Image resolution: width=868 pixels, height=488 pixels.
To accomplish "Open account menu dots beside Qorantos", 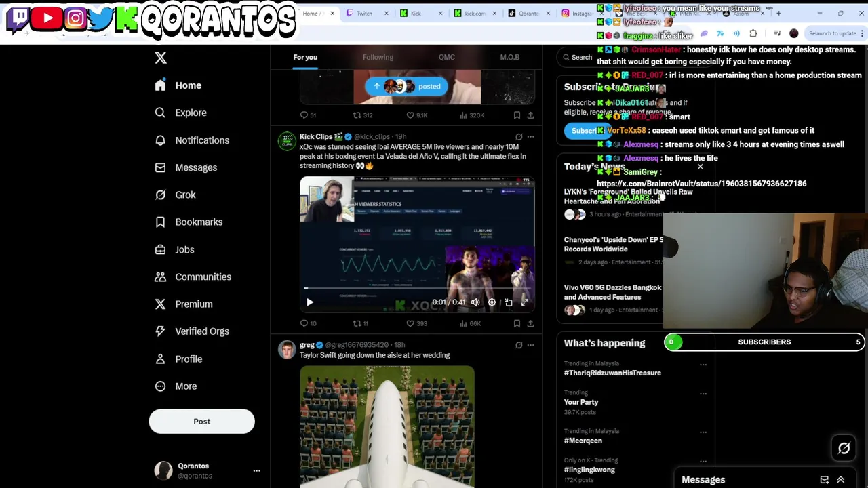I will [x=256, y=470].
